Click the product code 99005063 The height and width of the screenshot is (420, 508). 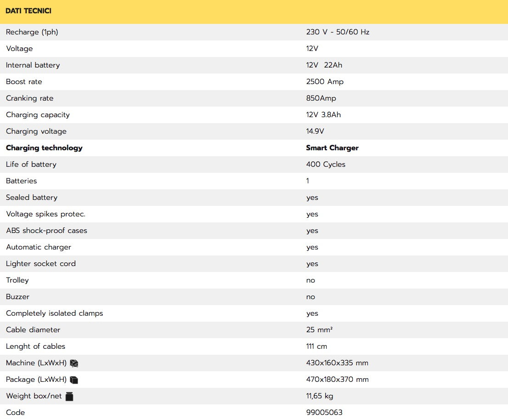(324, 412)
